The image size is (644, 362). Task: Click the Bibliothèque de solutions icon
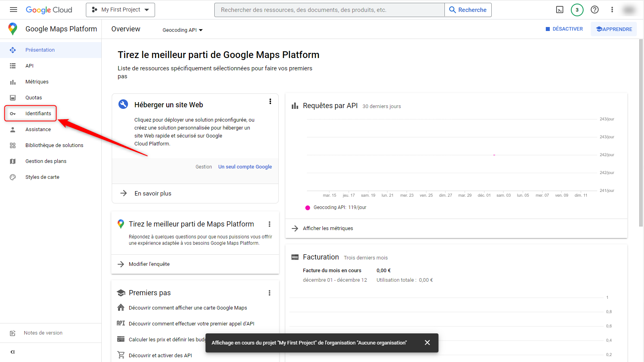[13, 145]
